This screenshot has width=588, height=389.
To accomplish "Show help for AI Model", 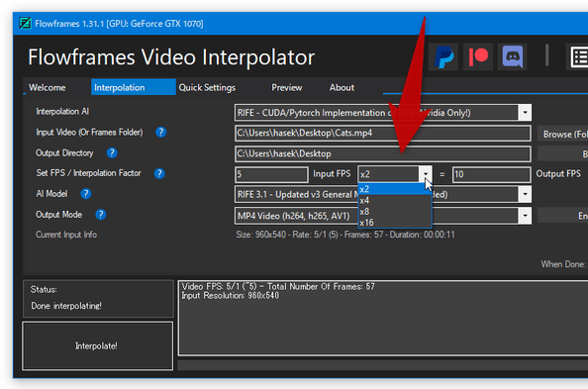I will click(86, 194).
